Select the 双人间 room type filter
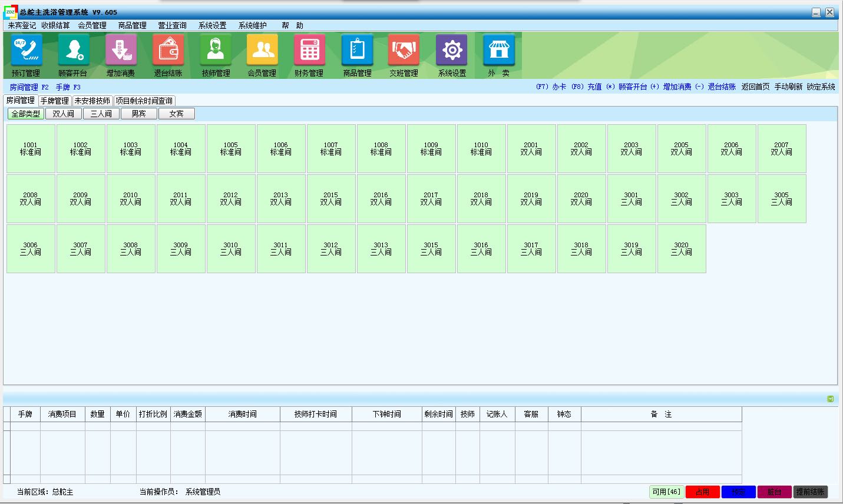Screen dimensions: 843x504 click(x=64, y=114)
